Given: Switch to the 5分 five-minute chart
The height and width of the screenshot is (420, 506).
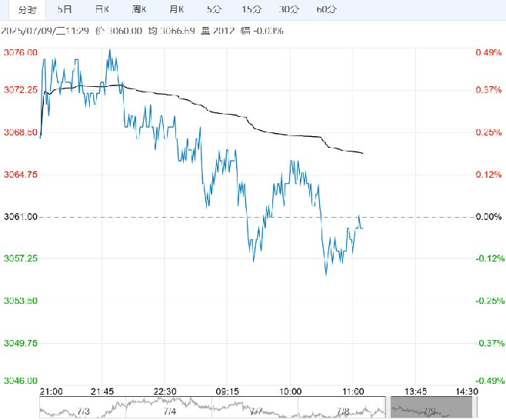Looking at the screenshot, I should tap(215, 9).
